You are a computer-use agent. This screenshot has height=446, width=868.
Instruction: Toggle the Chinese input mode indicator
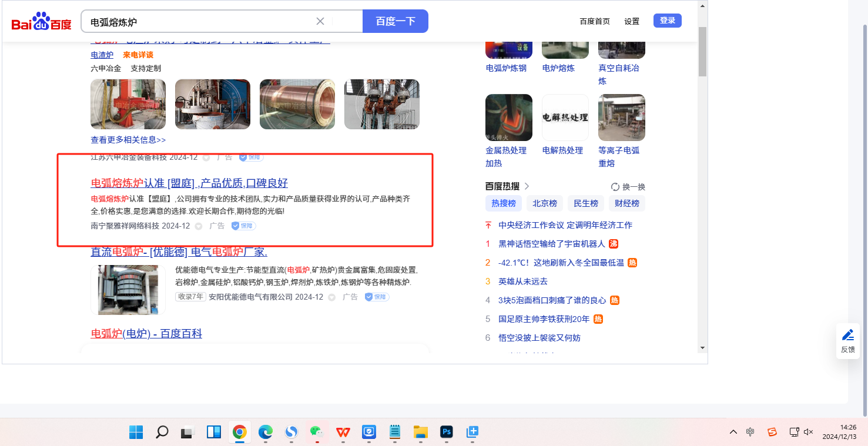point(750,432)
